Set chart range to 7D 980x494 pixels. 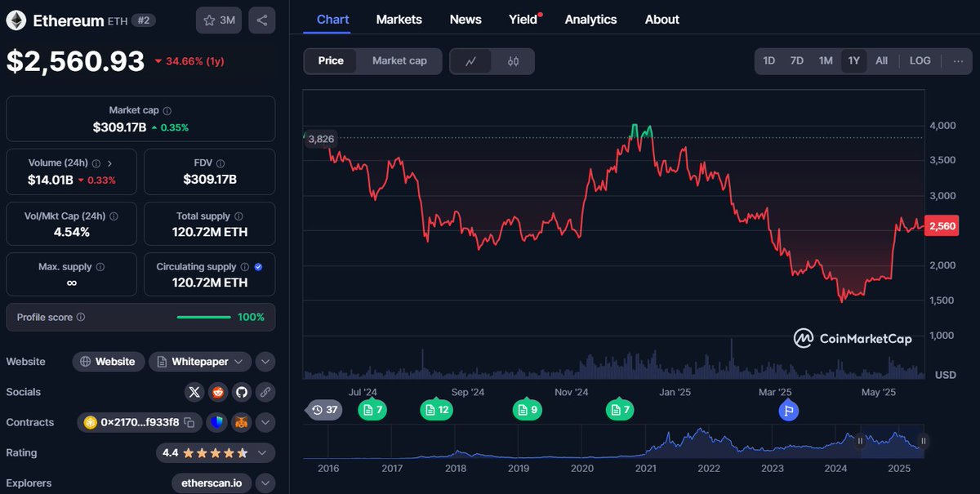[797, 61]
